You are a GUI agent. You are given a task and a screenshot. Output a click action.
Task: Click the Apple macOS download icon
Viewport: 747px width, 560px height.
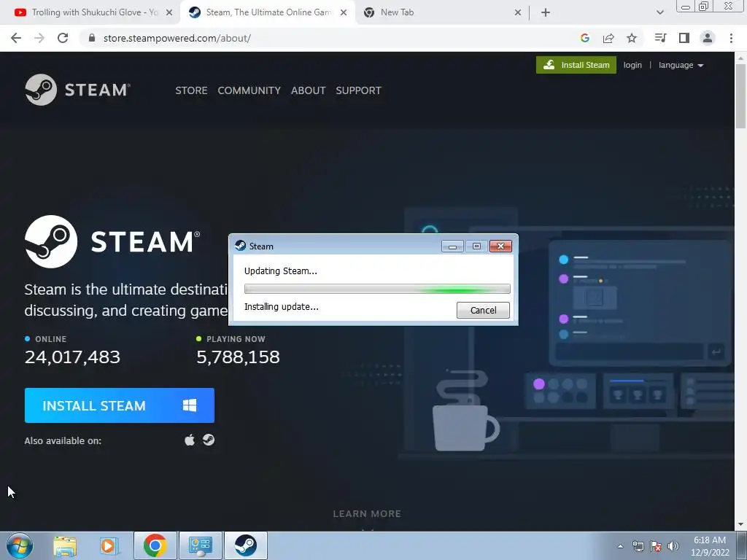(x=190, y=440)
